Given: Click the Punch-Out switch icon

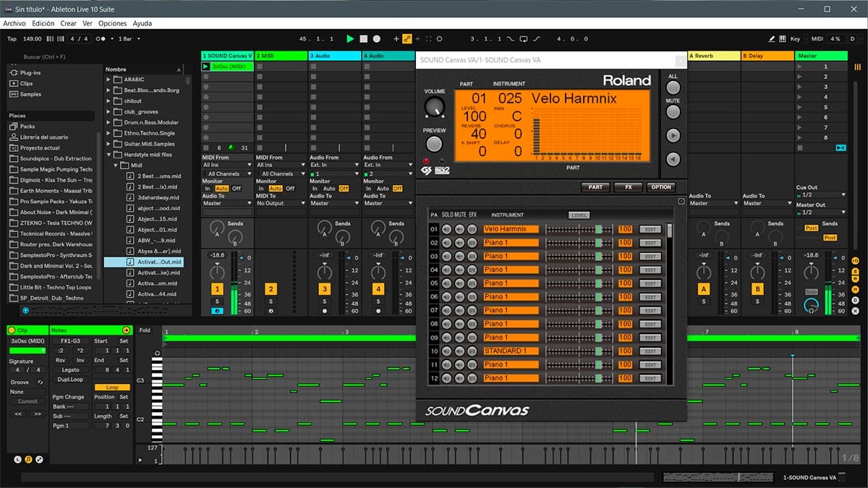Looking at the screenshot, I should click(537, 38).
